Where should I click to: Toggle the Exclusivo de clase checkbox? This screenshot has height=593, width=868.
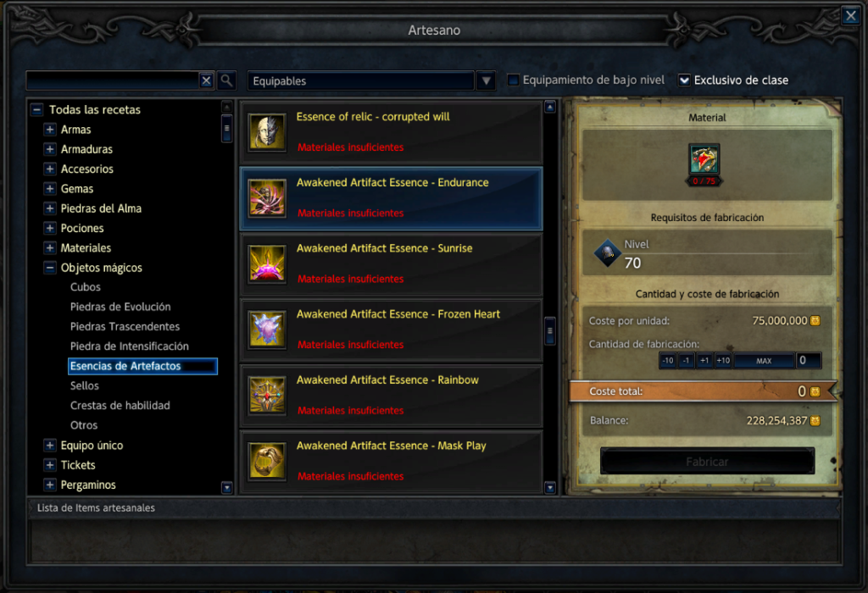[x=684, y=80]
